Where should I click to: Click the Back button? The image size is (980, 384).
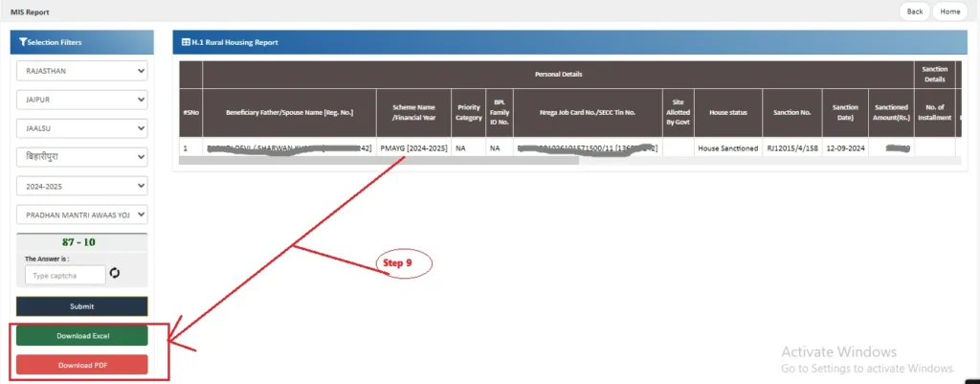coord(914,11)
